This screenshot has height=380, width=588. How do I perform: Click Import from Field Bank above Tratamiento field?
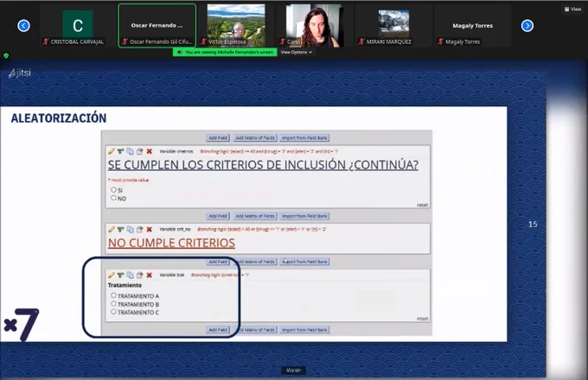[x=304, y=262]
